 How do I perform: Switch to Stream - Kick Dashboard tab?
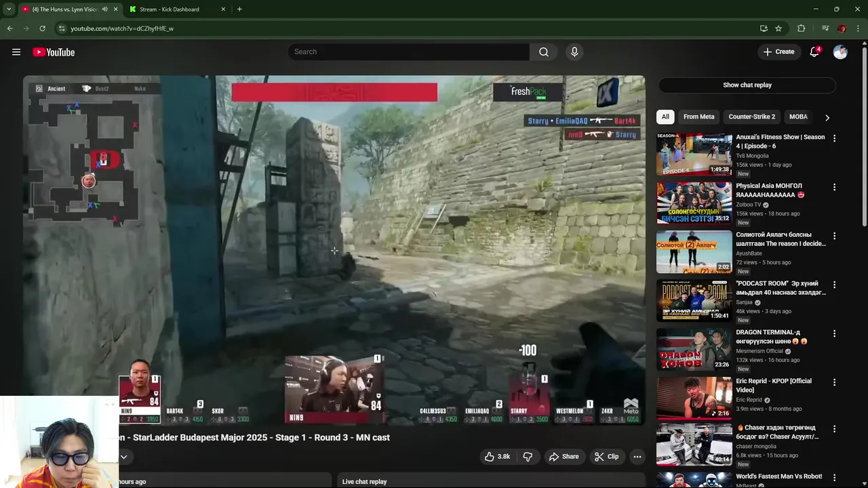(x=176, y=9)
